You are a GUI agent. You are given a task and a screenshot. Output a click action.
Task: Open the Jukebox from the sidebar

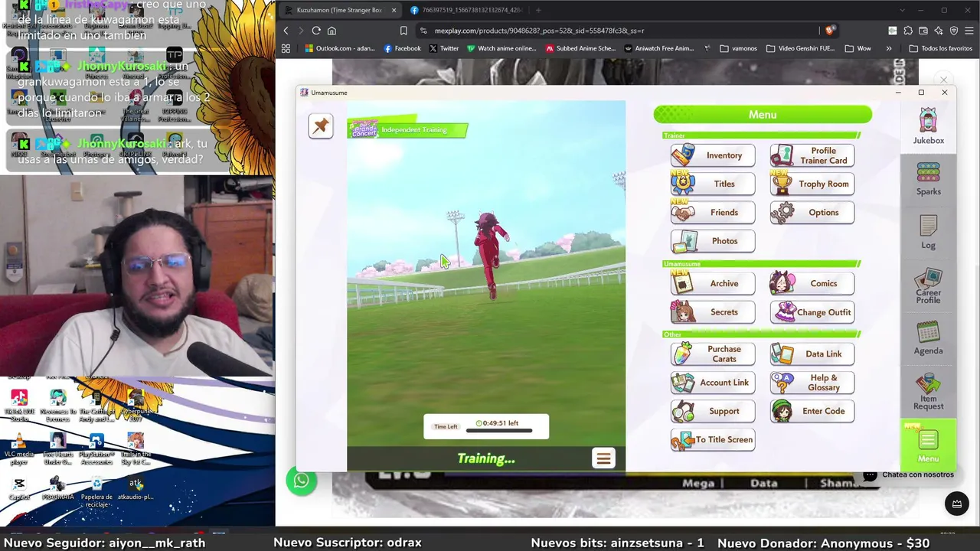pyautogui.click(x=928, y=126)
